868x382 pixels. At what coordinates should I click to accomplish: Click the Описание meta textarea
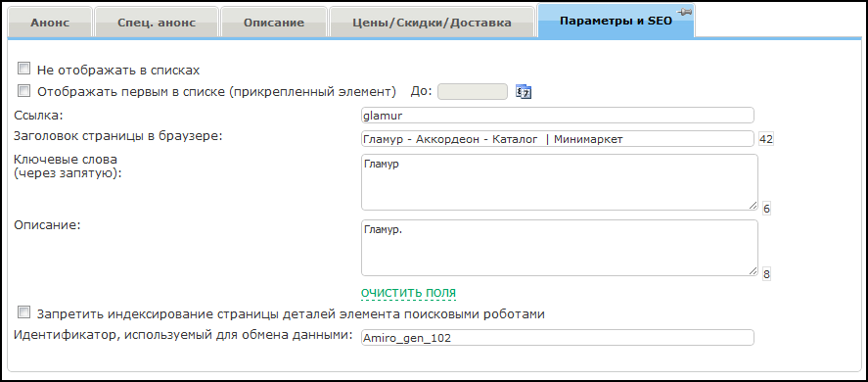pyautogui.click(x=560, y=248)
